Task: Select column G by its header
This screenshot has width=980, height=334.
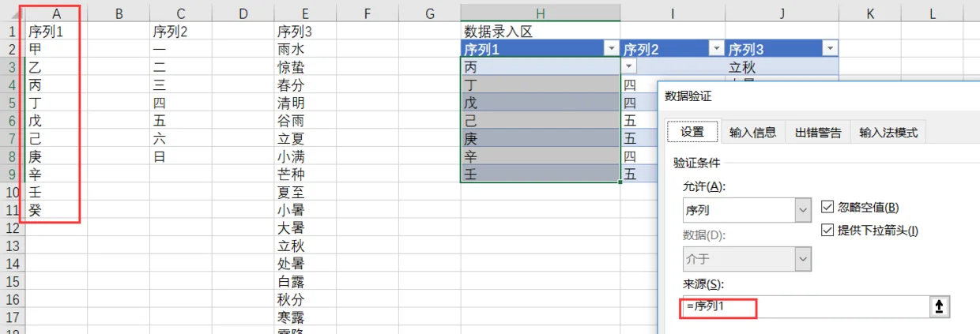Action: click(x=430, y=13)
